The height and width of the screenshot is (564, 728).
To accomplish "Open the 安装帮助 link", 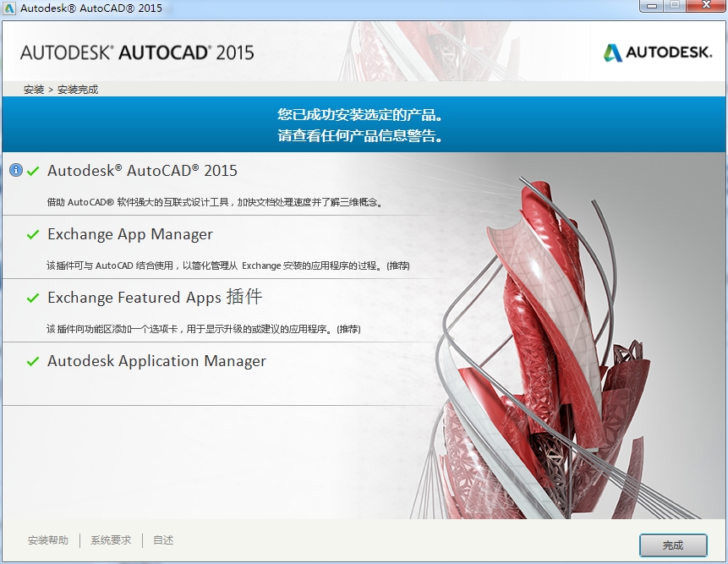I will tap(51, 539).
